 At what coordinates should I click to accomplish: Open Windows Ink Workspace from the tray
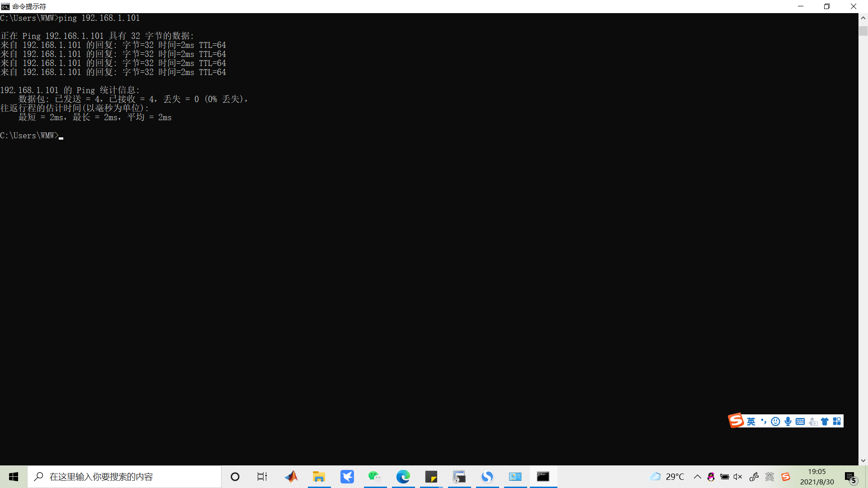pos(754,477)
